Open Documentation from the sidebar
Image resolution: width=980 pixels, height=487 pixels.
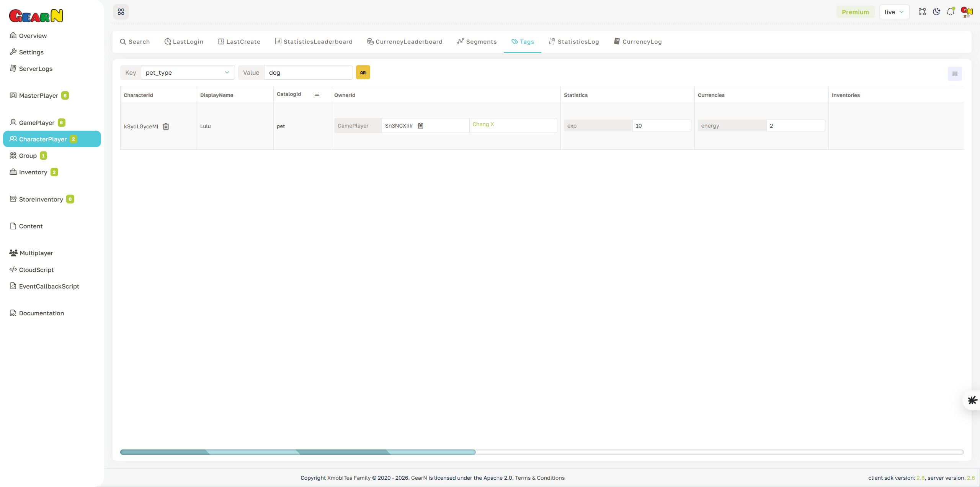(41, 313)
